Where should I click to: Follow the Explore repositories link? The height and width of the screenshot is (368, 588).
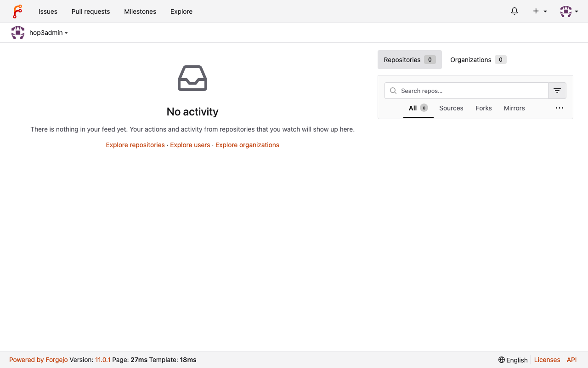135,145
